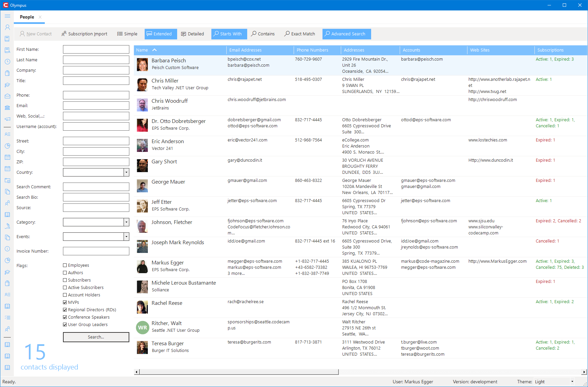Enable the Authors flag checkbox
Image resolution: width=588 pixels, height=387 pixels.
pyautogui.click(x=65, y=273)
